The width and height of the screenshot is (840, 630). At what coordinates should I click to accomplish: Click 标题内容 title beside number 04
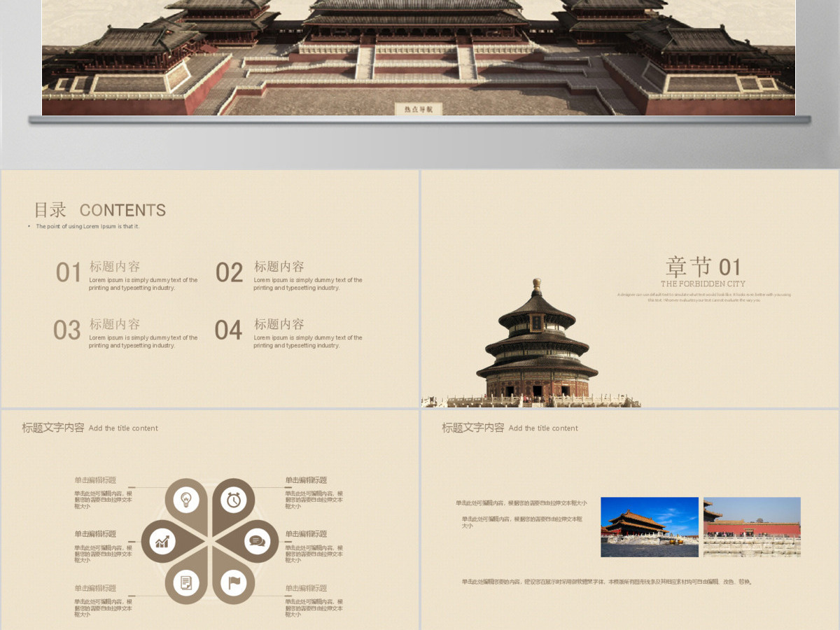279,324
